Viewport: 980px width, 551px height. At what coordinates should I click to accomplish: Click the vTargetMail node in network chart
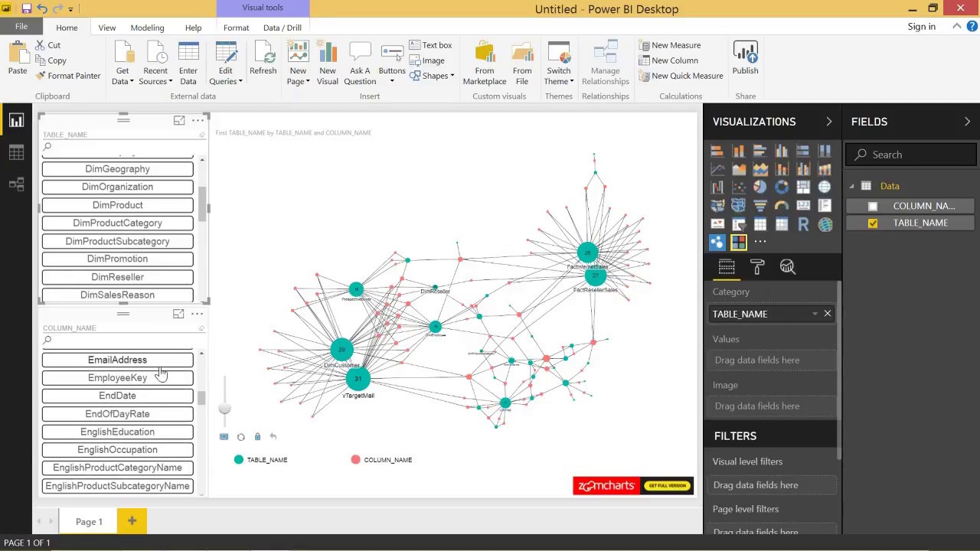point(358,379)
